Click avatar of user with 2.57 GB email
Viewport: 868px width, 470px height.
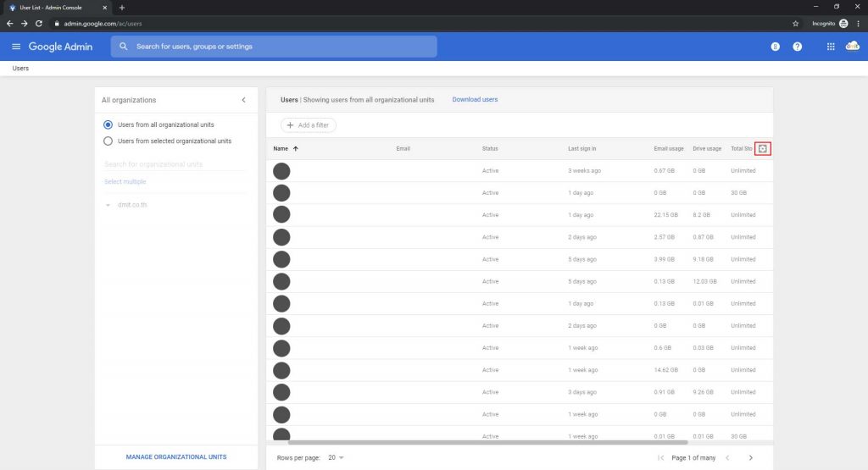281,237
